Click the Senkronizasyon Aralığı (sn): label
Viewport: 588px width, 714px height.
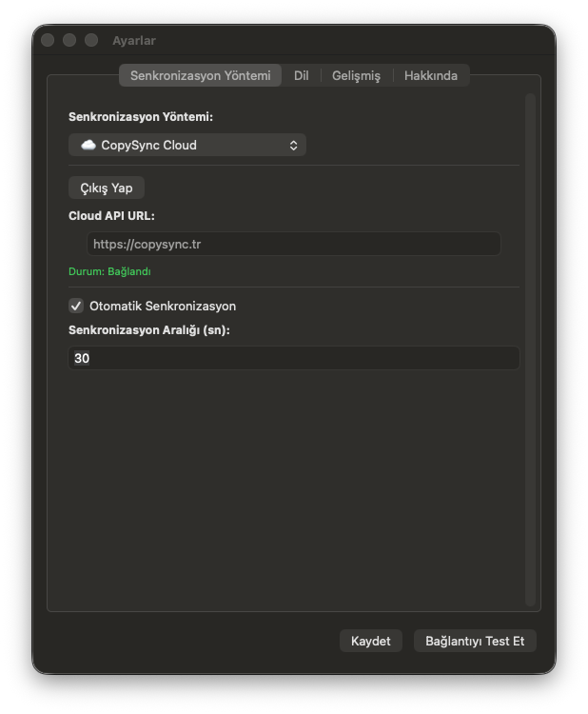[149, 330]
